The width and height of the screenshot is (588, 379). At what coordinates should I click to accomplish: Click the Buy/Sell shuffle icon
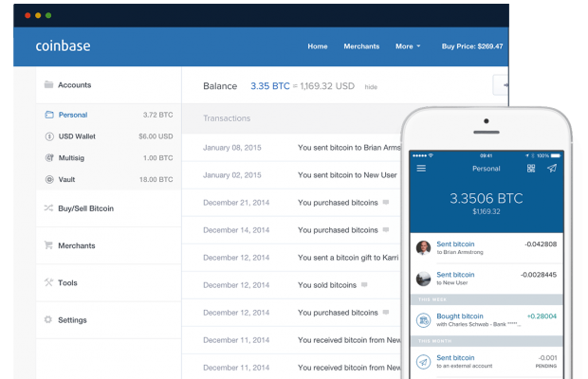[x=48, y=208]
